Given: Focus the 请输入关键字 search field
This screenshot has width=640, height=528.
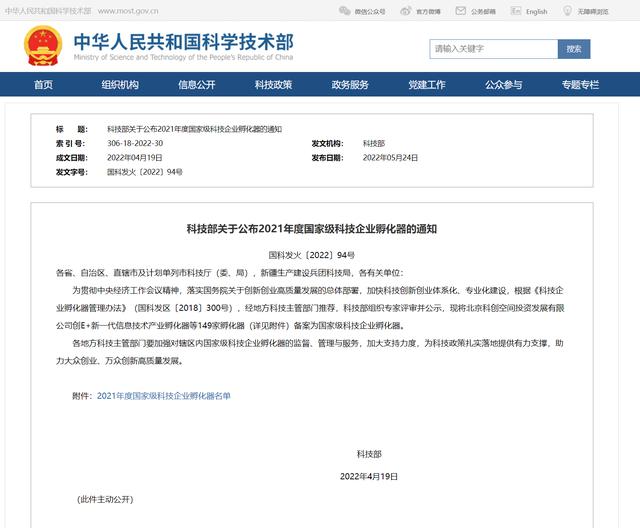Looking at the screenshot, I should pyautogui.click(x=493, y=49).
